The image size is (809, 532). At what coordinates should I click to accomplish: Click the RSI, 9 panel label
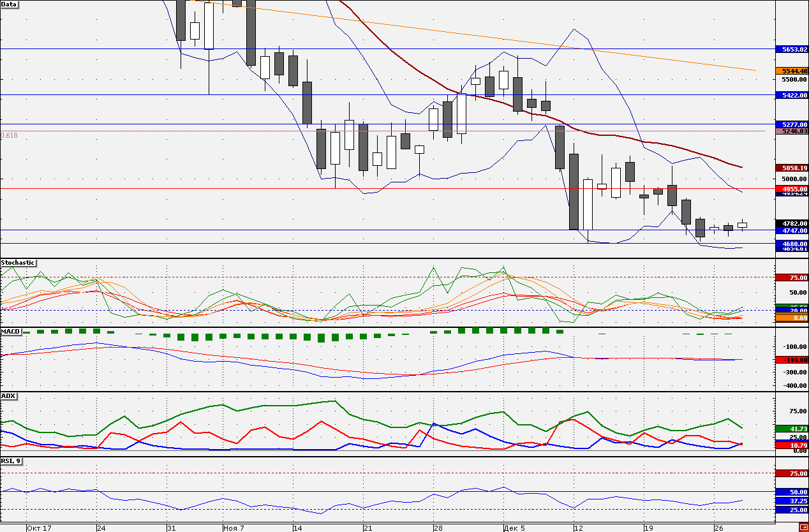point(11,461)
